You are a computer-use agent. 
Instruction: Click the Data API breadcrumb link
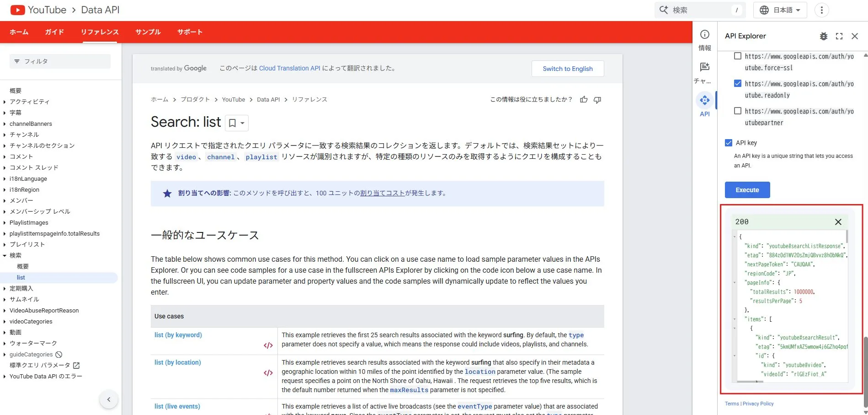(268, 99)
